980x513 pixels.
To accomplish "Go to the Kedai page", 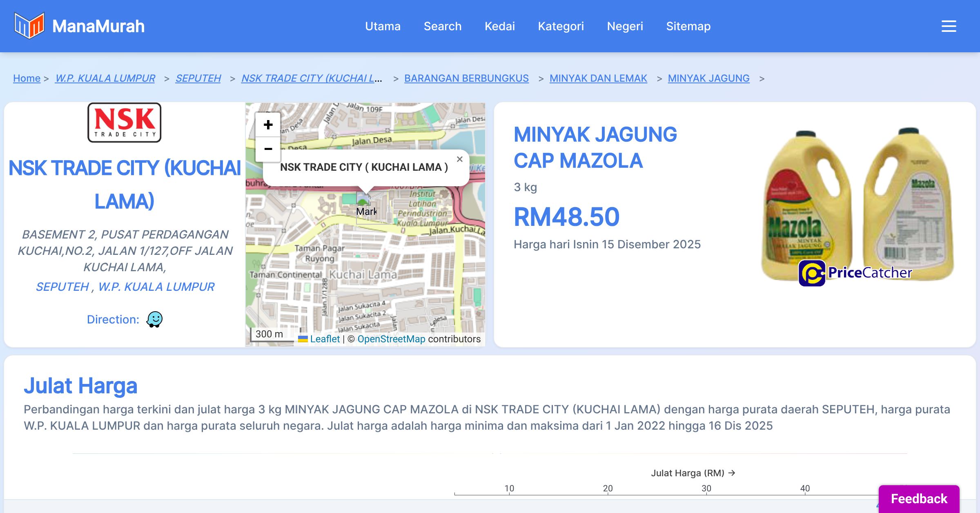I will [x=499, y=26].
